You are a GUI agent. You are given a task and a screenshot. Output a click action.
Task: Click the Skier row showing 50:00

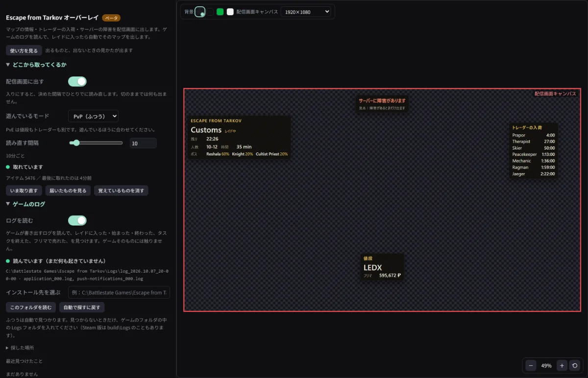tap(534, 148)
